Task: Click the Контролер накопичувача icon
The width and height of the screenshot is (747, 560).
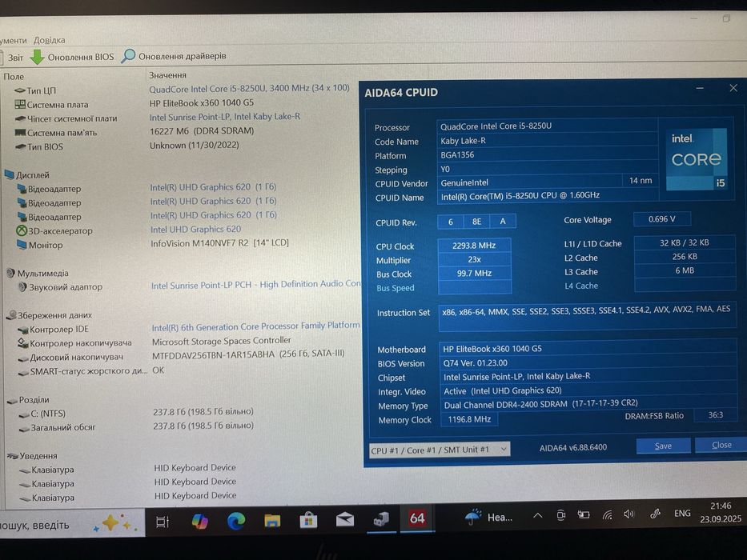Action: pos(23,343)
